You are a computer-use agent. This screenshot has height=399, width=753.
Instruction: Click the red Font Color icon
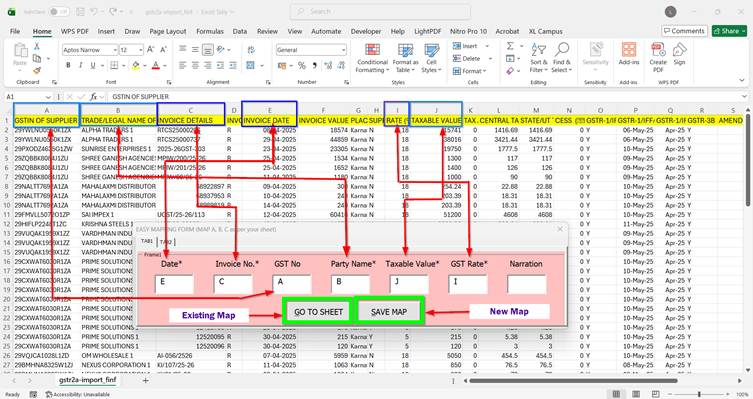coord(155,65)
